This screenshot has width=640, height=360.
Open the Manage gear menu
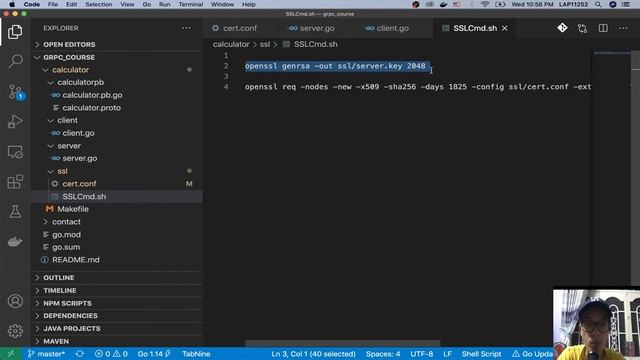[15, 331]
